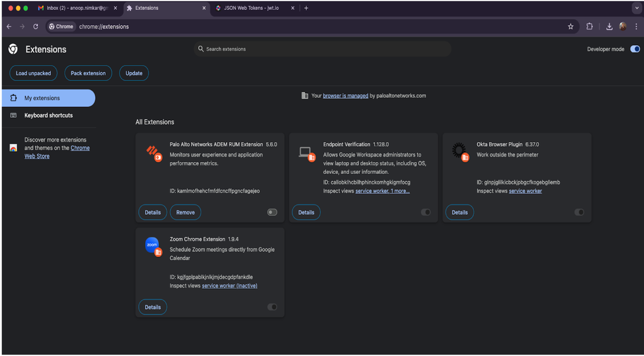The image size is (644, 356).
Task: Toggle the Palo Alto ADEM RUM Extension switch
Action: pos(272,212)
